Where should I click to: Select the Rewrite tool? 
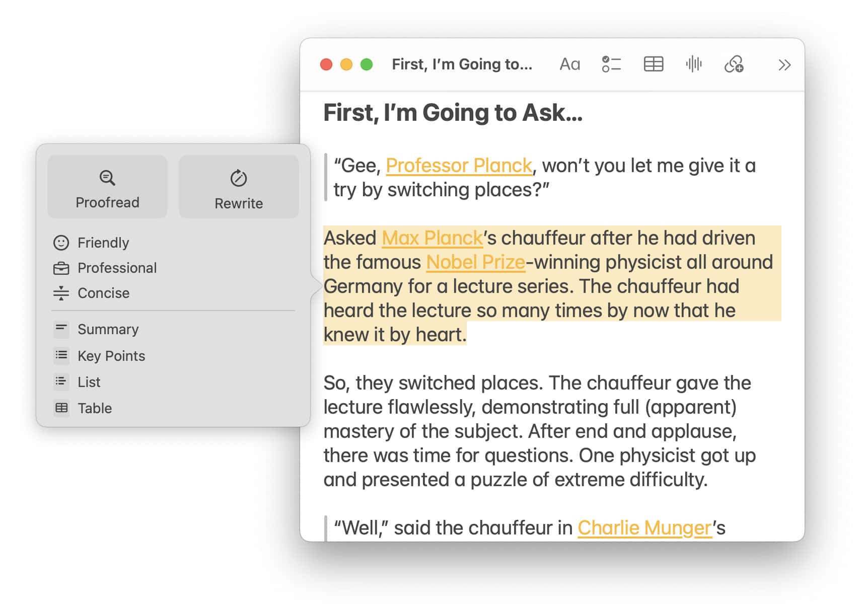pos(238,187)
